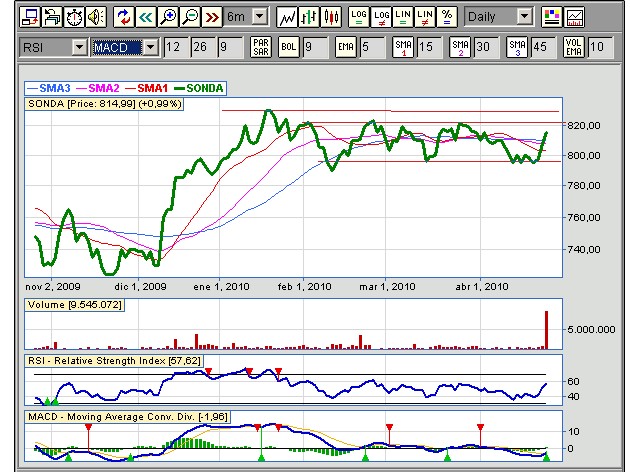
Task: Open the color settings palette icon
Action: [x=552, y=17]
